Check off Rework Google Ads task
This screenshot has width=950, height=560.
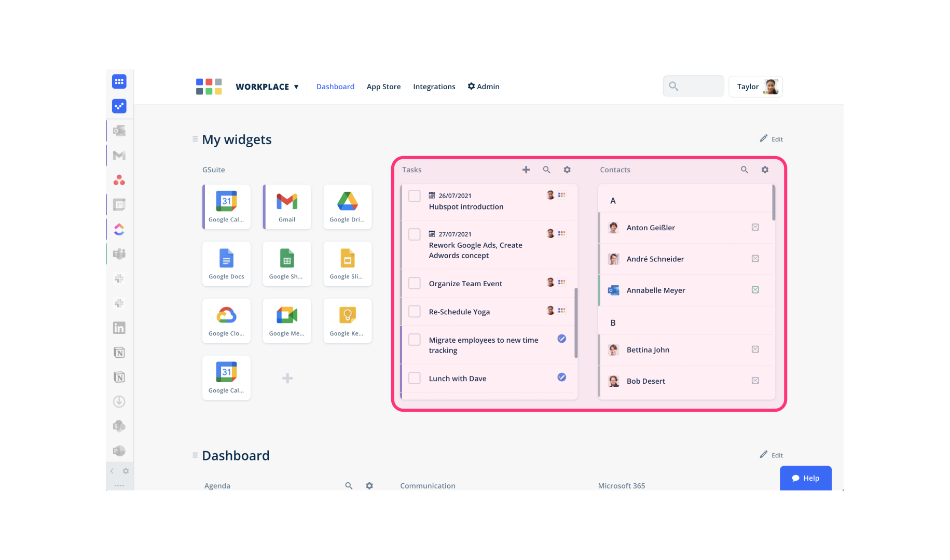pos(415,234)
